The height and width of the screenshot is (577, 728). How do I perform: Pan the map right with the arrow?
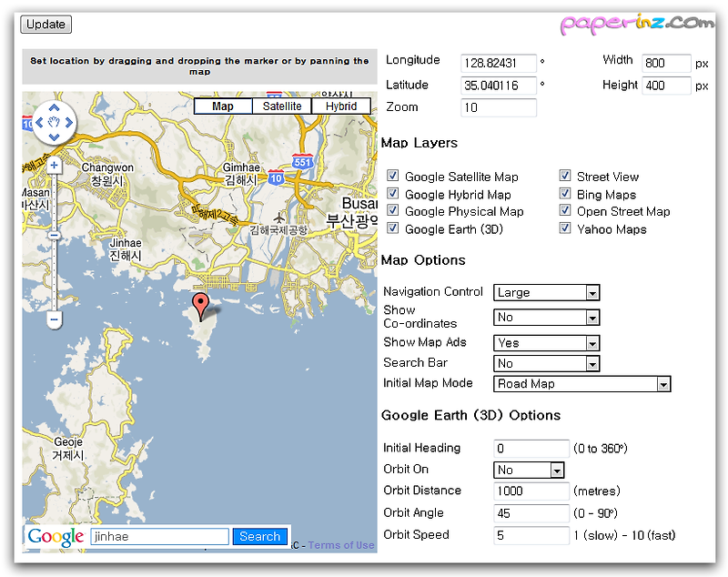coord(69,122)
